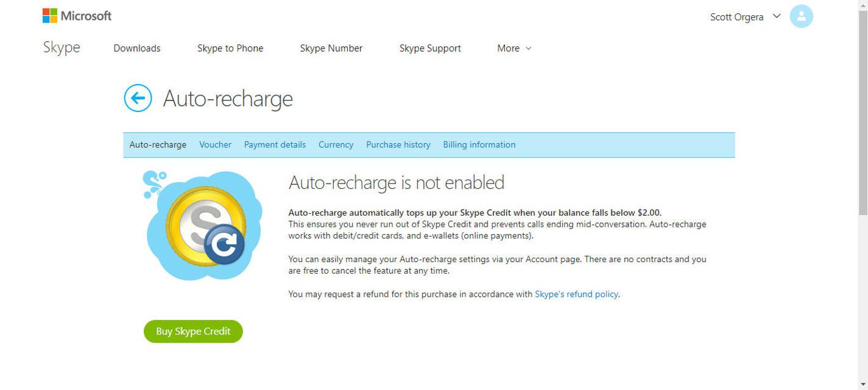Image resolution: width=868 pixels, height=390 pixels.
Task: Go to Skype to Phone
Action: (230, 48)
